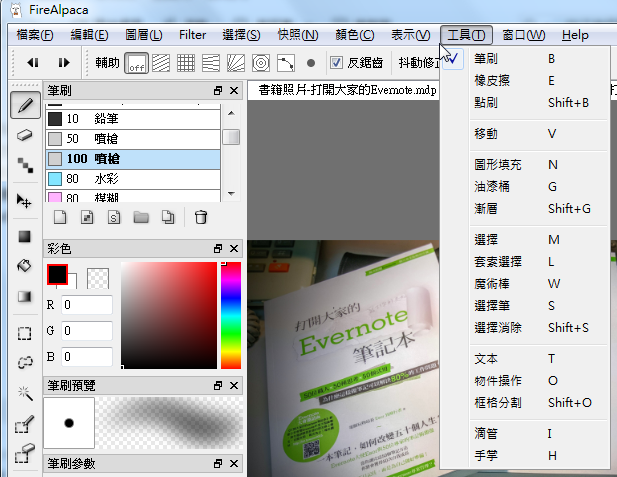The height and width of the screenshot is (477, 617).
Task: Select the eraser tool in left toolbar
Action: [24, 135]
